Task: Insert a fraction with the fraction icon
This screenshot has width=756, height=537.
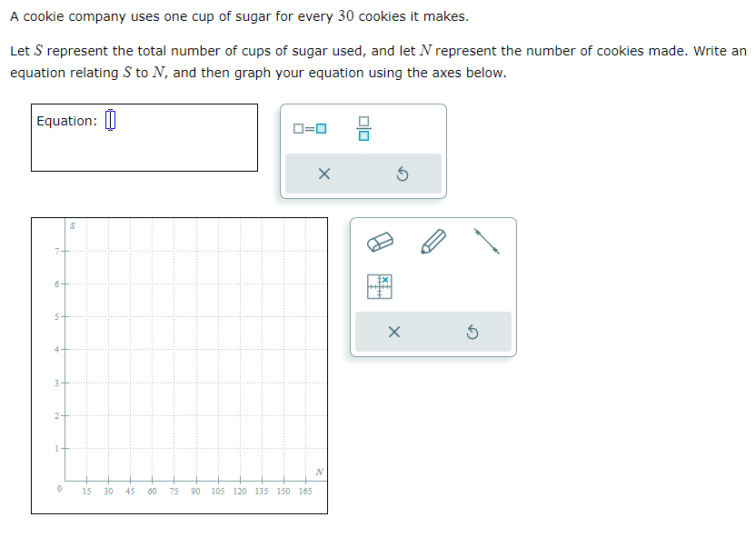Action: click(x=363, y=128)
